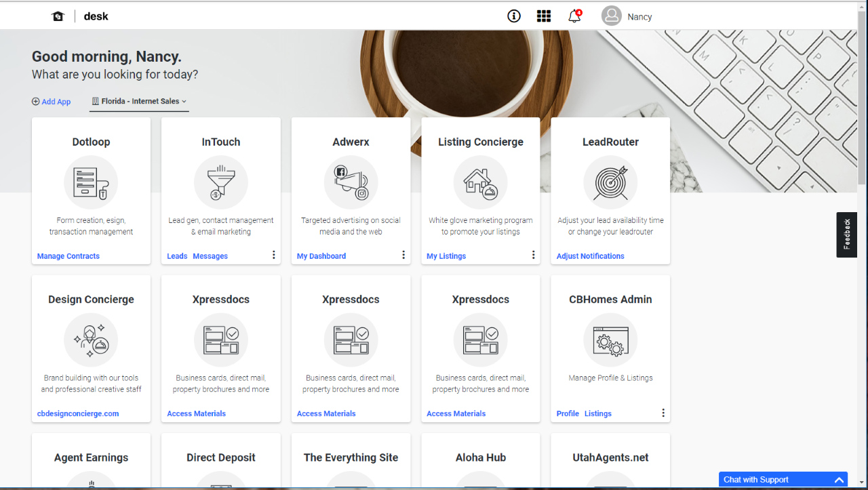
Task: Click the CBHomes Admin gears icon
Action: [610, 340]
